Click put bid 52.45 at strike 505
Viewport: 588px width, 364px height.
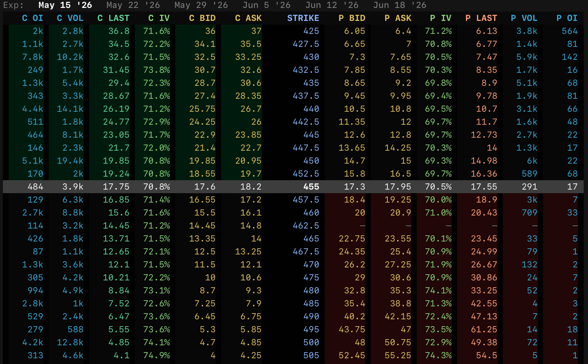(352, 355)
